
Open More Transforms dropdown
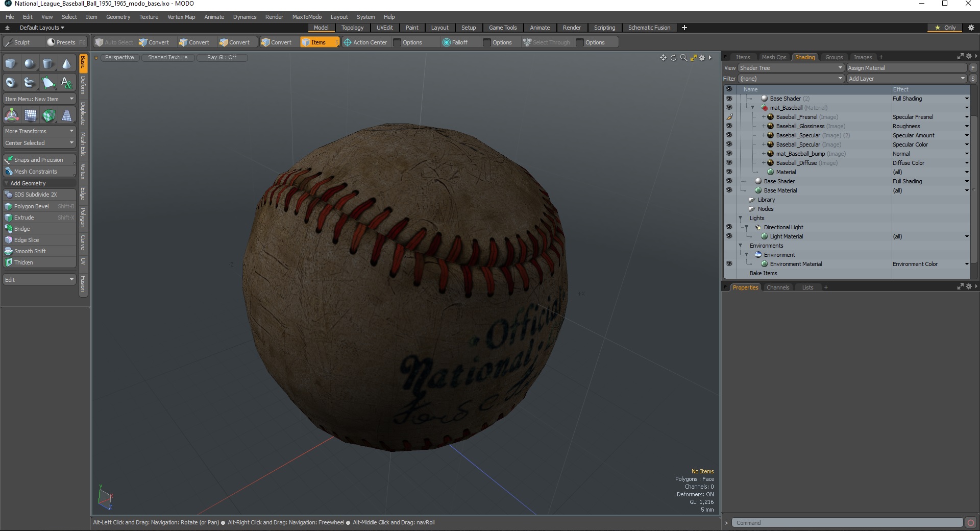39,131
